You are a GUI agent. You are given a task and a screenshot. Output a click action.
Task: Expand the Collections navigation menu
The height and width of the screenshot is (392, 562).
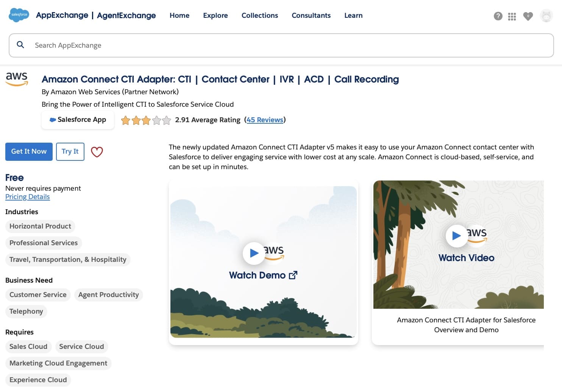(x=260, y=16)
